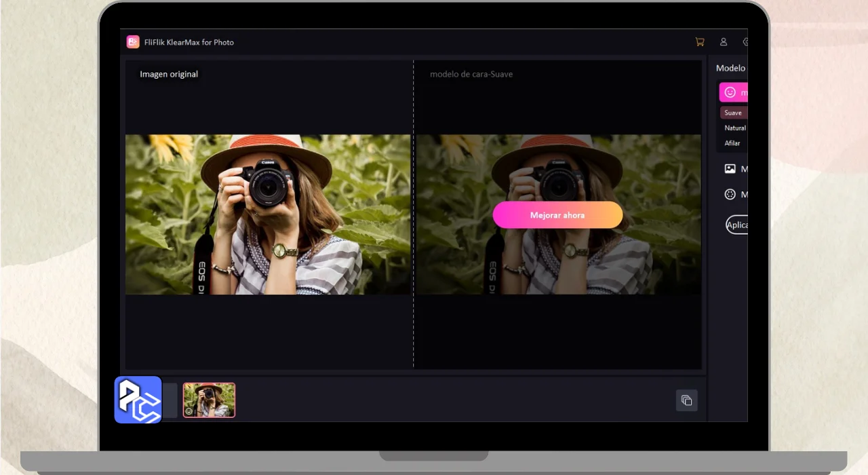Image resolution: width=868 pixels, height=475 pixels.
Task: Choose the Suave face model option
Action: [733, 113]
